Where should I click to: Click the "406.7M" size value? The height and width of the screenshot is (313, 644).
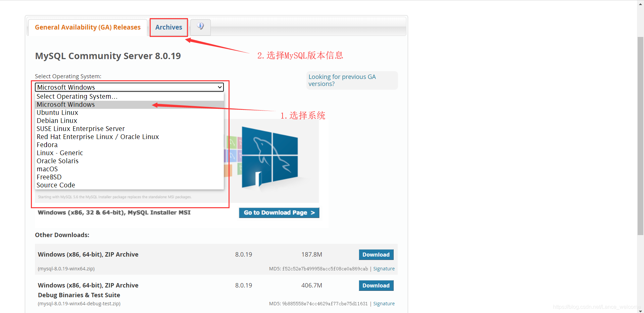coord(312,285)
